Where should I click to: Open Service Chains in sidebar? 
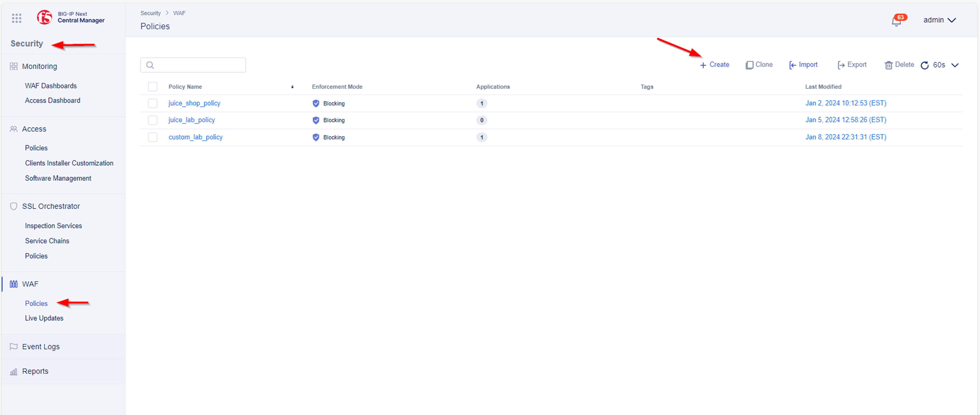click(x=47, y=241)
